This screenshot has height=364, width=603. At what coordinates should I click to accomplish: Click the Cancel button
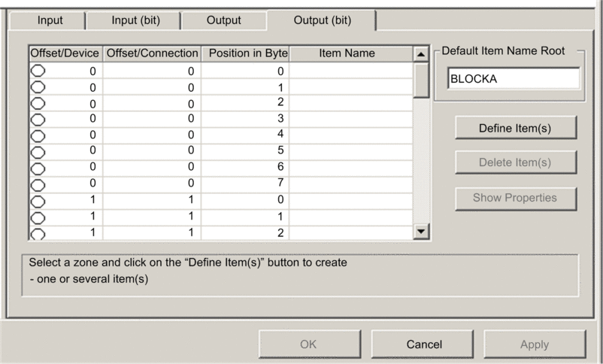tap(424, 344)
